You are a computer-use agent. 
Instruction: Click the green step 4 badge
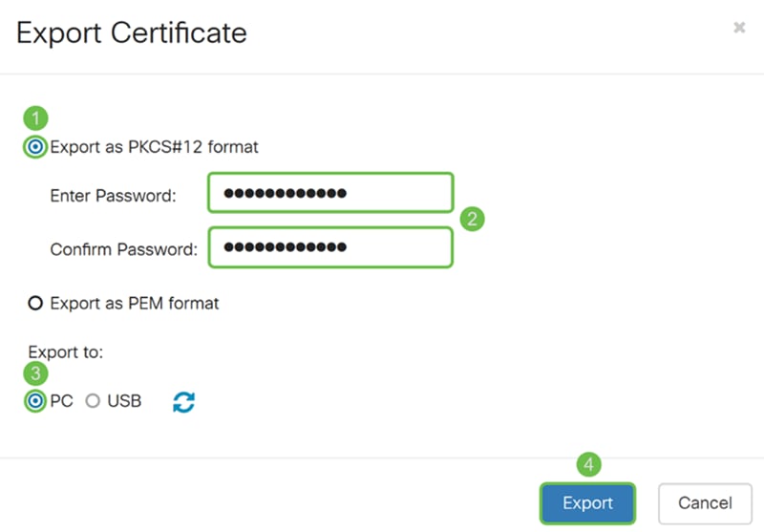click(x=588, y=464)
